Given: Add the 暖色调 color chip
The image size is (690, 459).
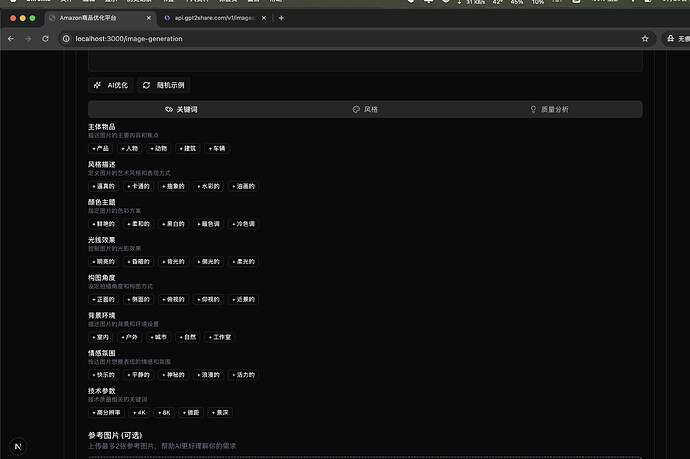Looking at the screenshot, I should tap(209, 224).
